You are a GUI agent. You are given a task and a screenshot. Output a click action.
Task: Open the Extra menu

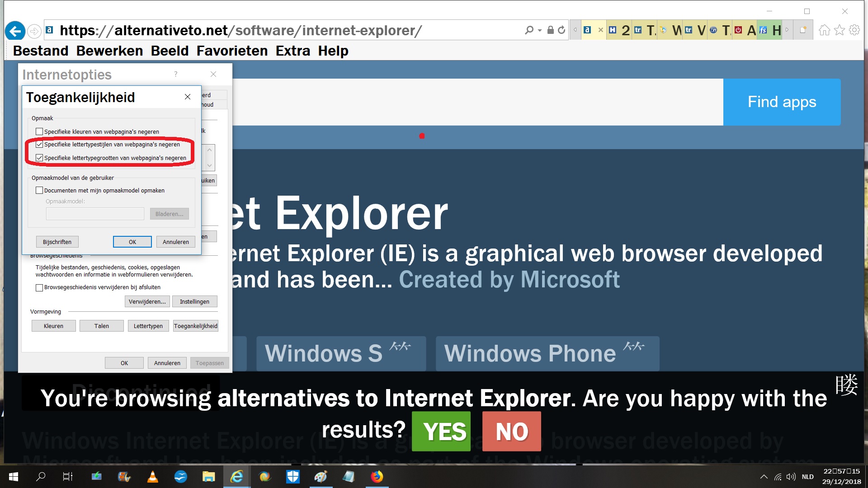click(x=292, y=51)
